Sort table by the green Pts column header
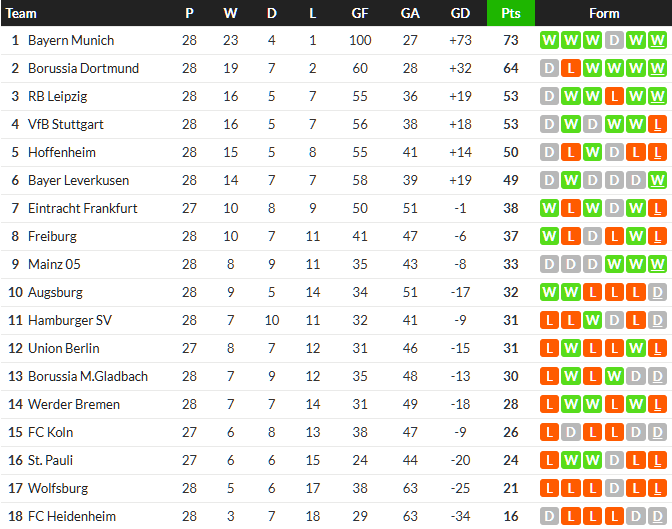This screenshot has width=672, height=529. point(511,13)
